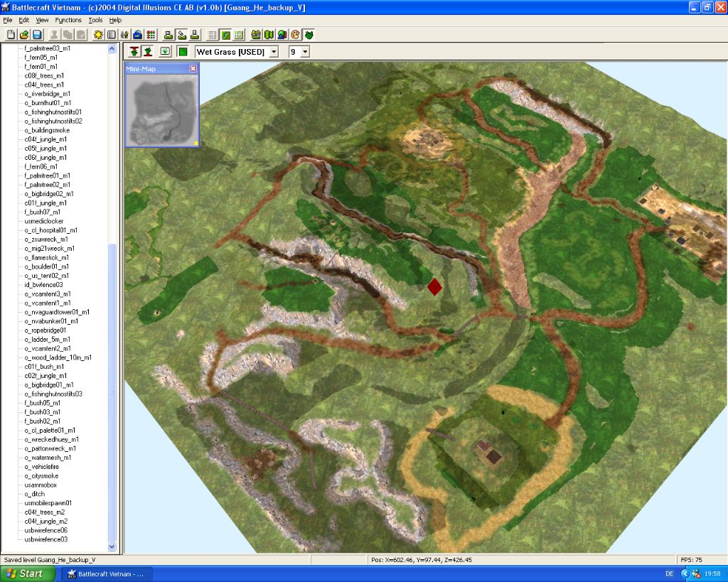The image size is (728, 582).
Task: Toggle the green textured terrain view button
Action: click(225, 35)
